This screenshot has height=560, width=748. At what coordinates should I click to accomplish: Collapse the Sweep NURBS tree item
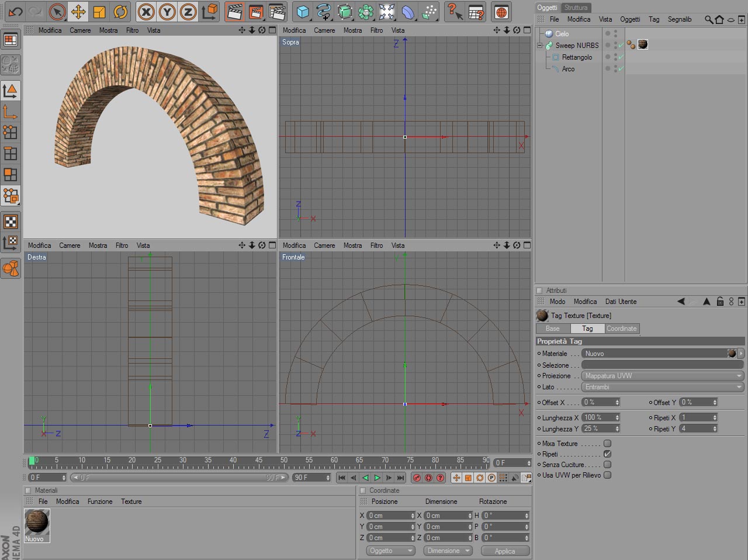[540, 45]
